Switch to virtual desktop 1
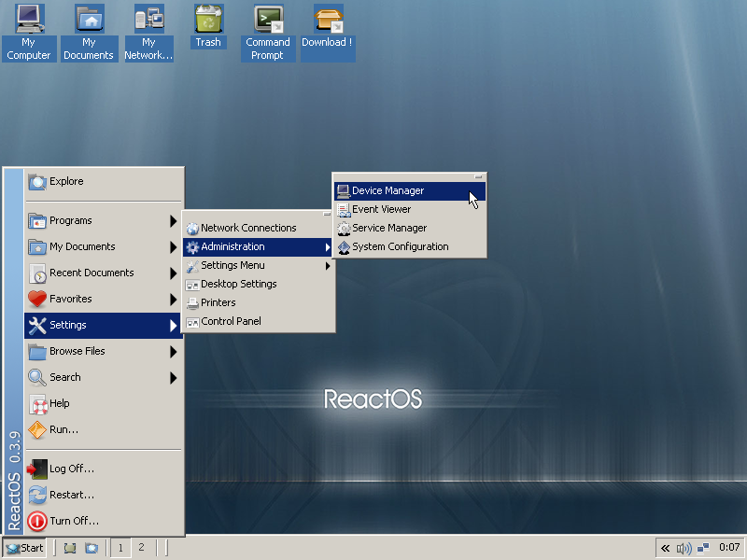The height and width of the screenshot is (560, 747). point(120,548)
